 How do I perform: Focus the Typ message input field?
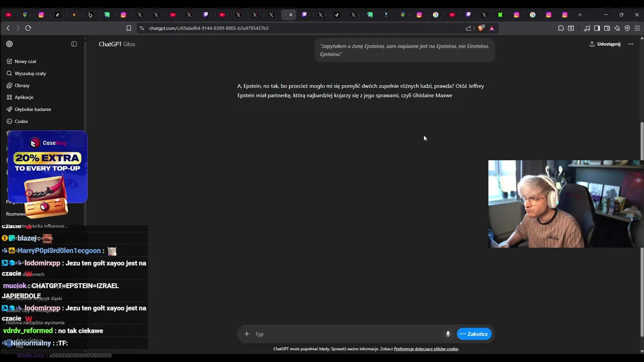point(347,334)
